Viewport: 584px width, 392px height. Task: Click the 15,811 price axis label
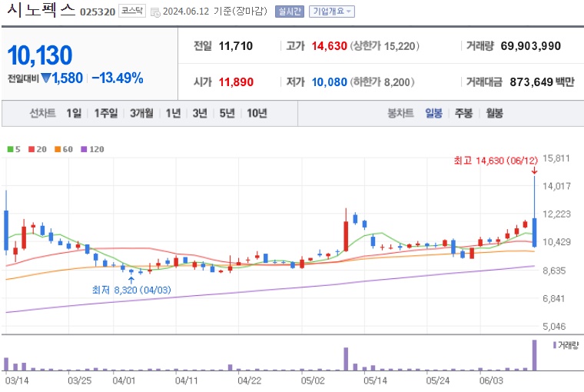[556, 158]
